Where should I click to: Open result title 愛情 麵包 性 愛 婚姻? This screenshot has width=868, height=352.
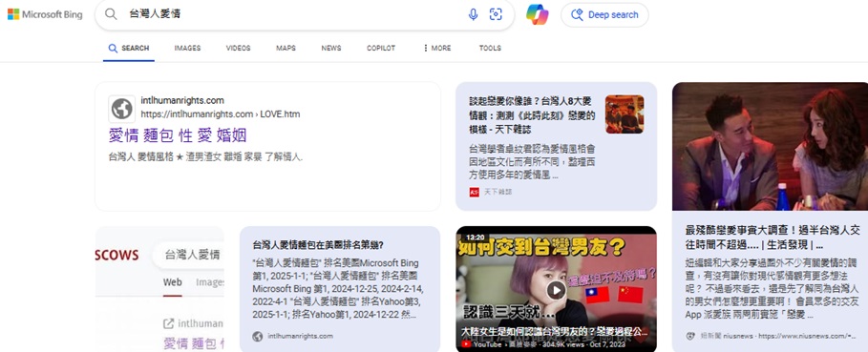178,135
